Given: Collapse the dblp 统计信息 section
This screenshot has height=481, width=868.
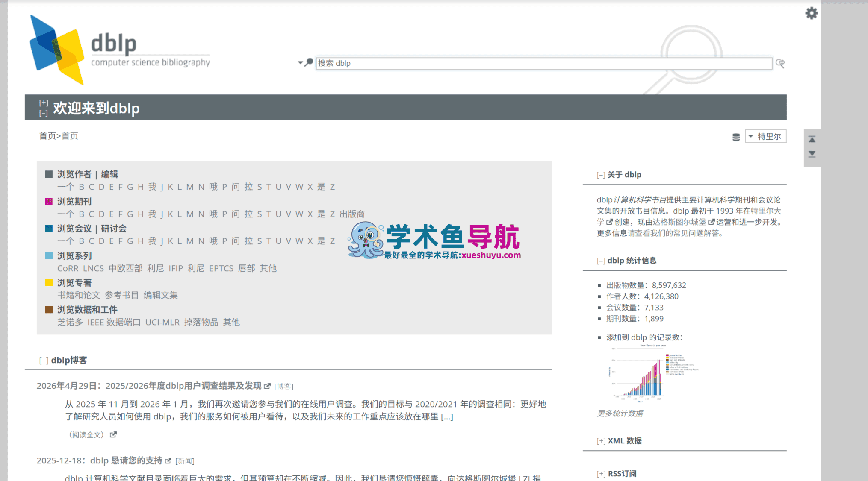Looking at the screenshot, I should tap(601, 261).
